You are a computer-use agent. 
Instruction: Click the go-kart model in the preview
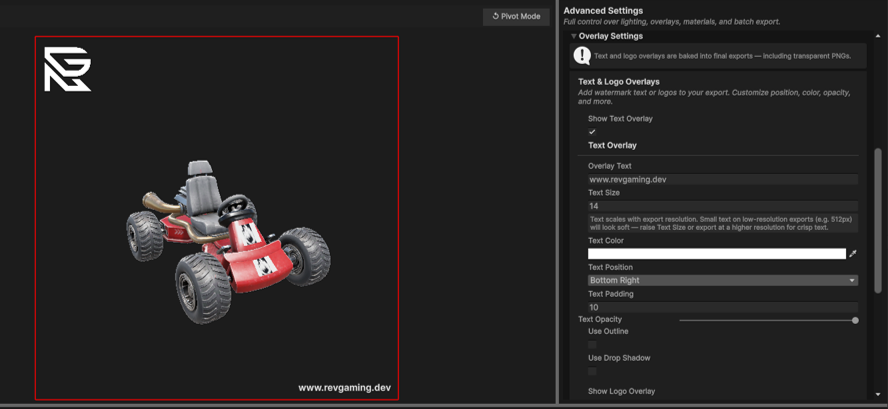(x=228, y=242)
